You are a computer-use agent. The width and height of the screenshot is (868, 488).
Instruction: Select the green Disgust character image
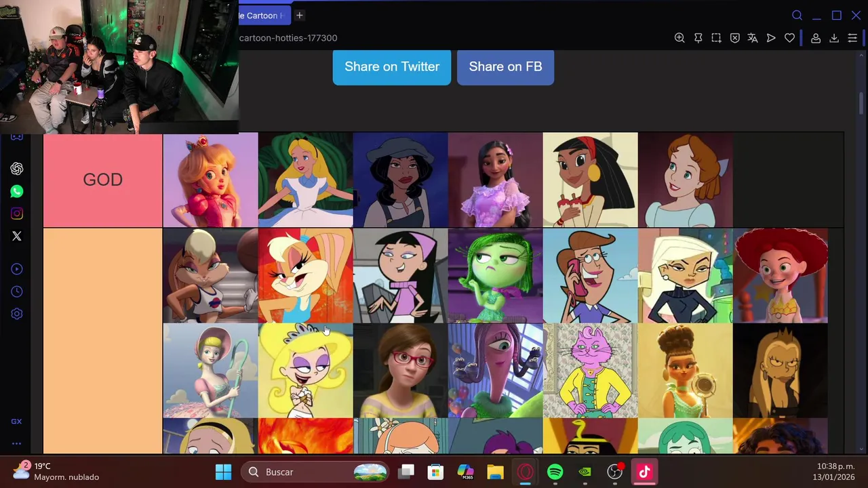pyautogui.click(x=495, y=275)
